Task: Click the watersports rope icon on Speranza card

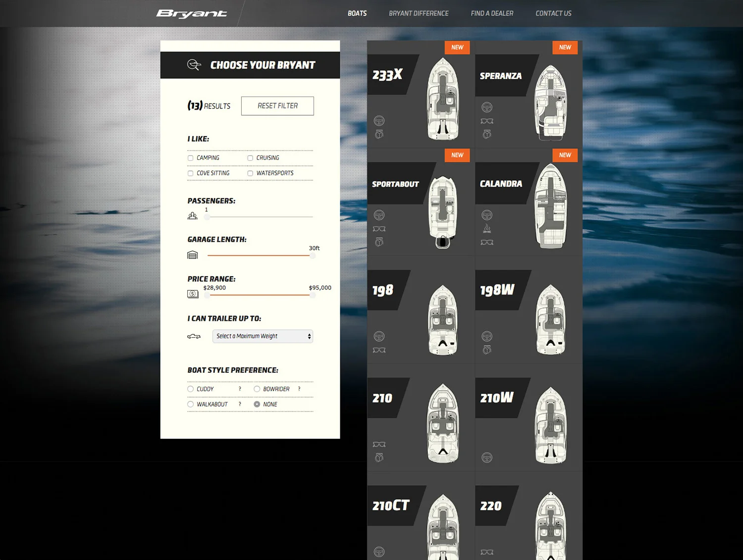Action: (487, 134)
